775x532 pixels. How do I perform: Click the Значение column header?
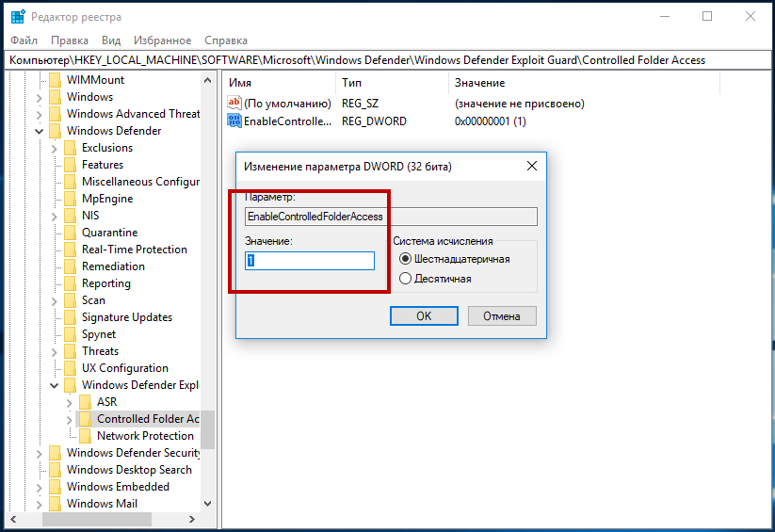point(585,83)
